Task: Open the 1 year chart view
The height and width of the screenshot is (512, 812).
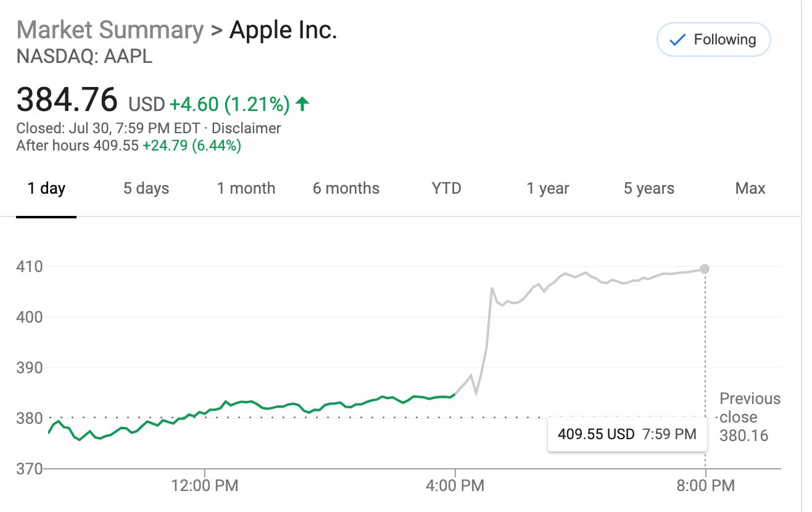Action: pos(547,188)
